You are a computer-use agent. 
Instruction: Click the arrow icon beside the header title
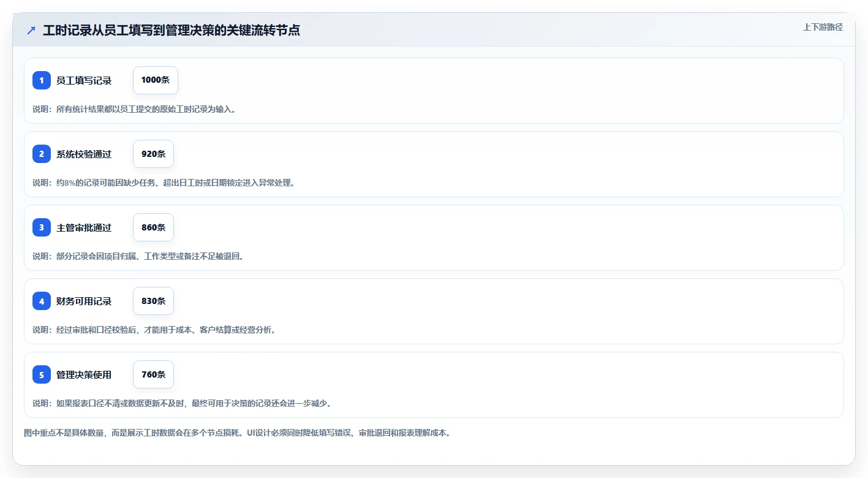point(31,30)
